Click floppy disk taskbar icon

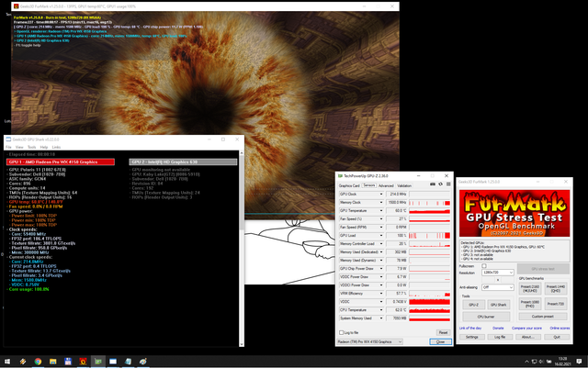[68, 362]
